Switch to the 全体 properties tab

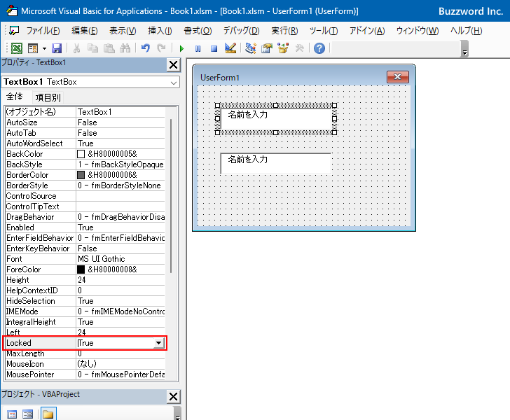tap(15, 97)
